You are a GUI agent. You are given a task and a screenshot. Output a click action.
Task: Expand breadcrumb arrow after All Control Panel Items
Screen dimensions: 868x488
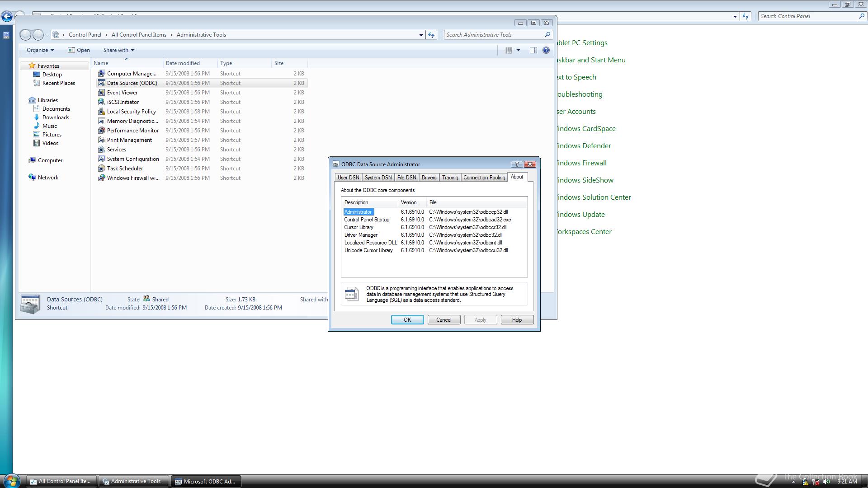pyautogui.click(x=172, y=35)
